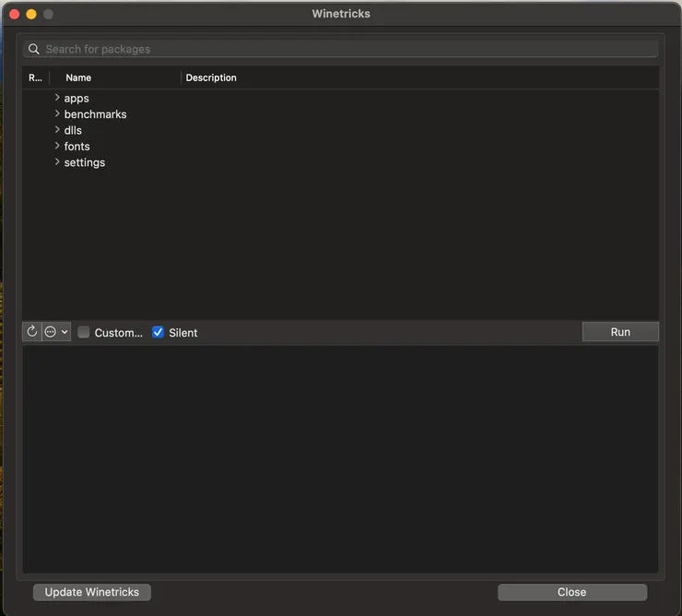Click the R... column header
Image resolution: width=682 pixels, height=616 pixels.
click(x=36, y=77)
